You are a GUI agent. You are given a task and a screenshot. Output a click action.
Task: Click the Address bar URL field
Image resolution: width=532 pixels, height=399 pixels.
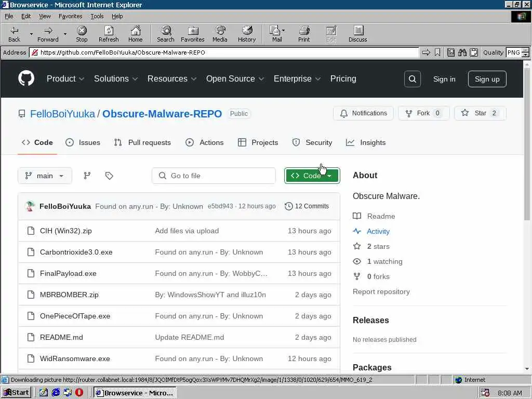224,52
